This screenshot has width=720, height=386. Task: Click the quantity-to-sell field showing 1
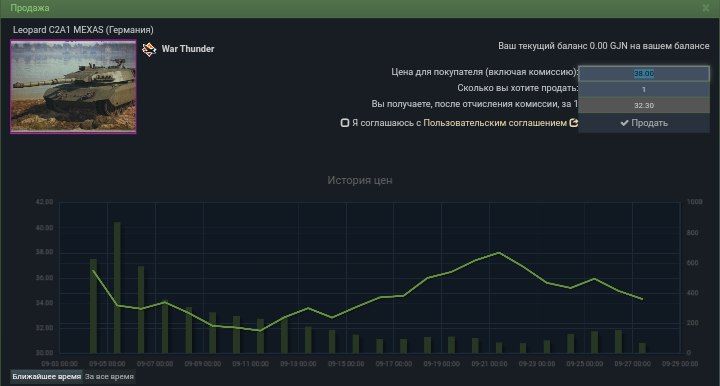tap(644, 90)
